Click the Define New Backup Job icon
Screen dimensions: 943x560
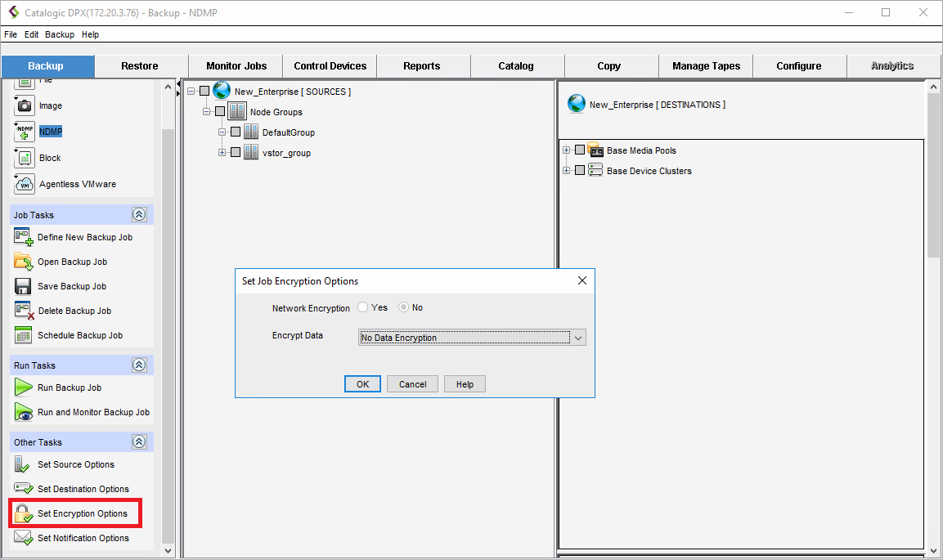24,237
